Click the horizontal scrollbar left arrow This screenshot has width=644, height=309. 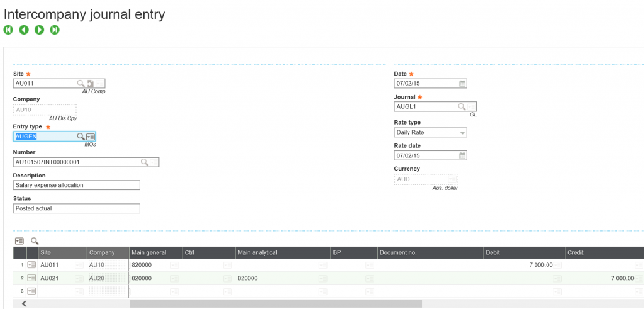click(x=25, y=303)
